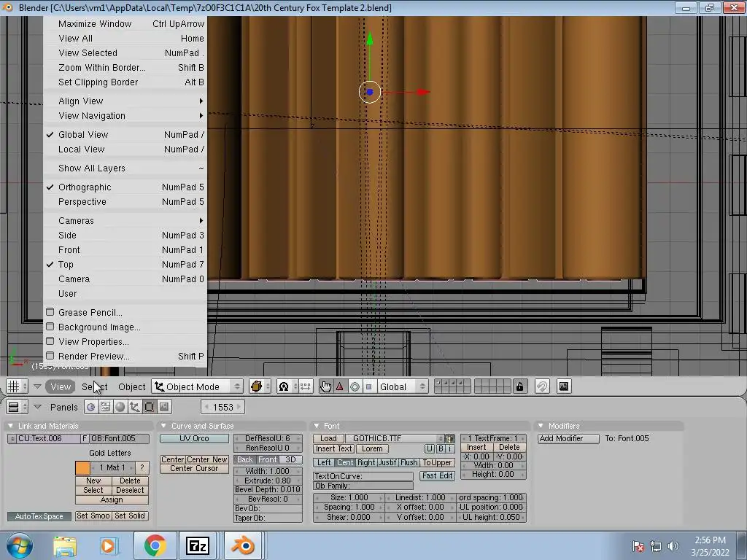747x560 pixels.
Task: Open the Windows Start orb
Action: (19, 546)
